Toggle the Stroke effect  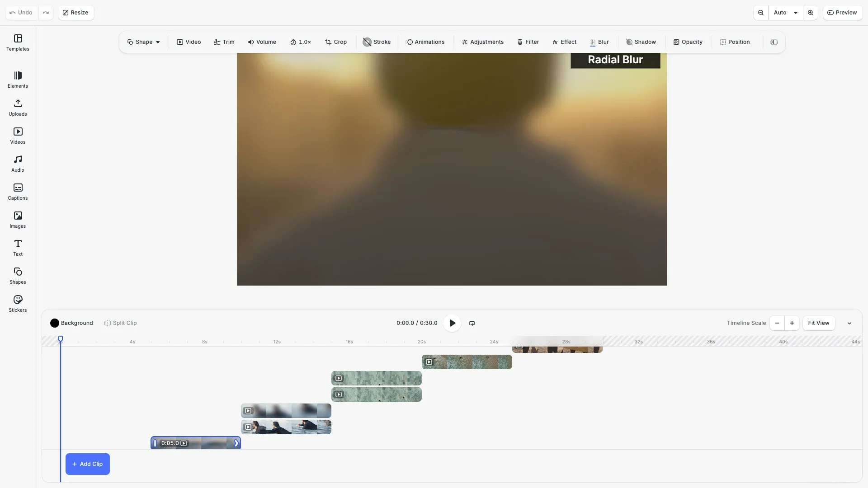pyautogui.click(x=376, y=42)
